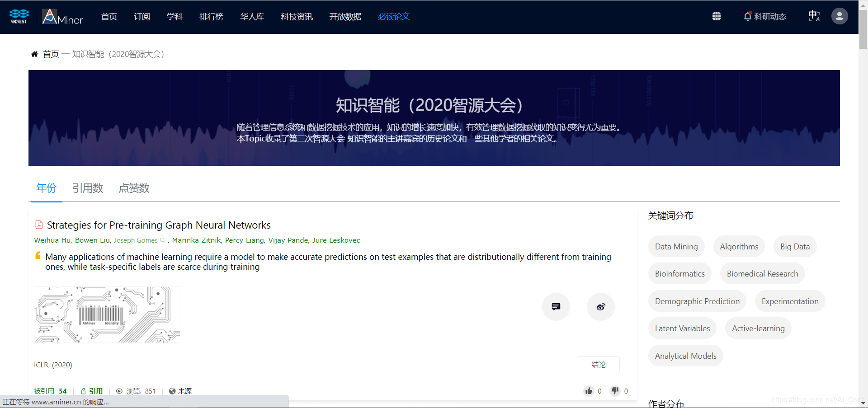This screenshot has width=868, height=408.
Task: Open the user account avatar menu
Action: pyautogui.click(x=839, y=16)
